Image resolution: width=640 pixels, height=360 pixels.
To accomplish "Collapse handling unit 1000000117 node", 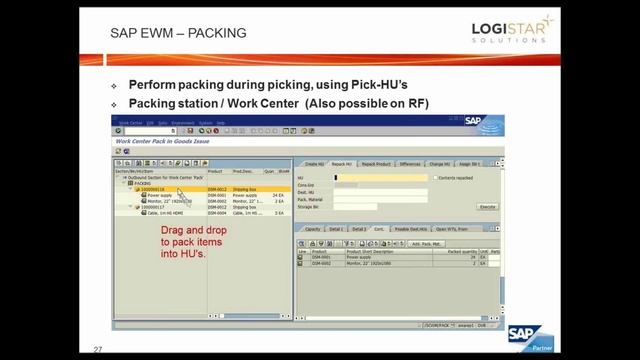I will tap(131, 207).
